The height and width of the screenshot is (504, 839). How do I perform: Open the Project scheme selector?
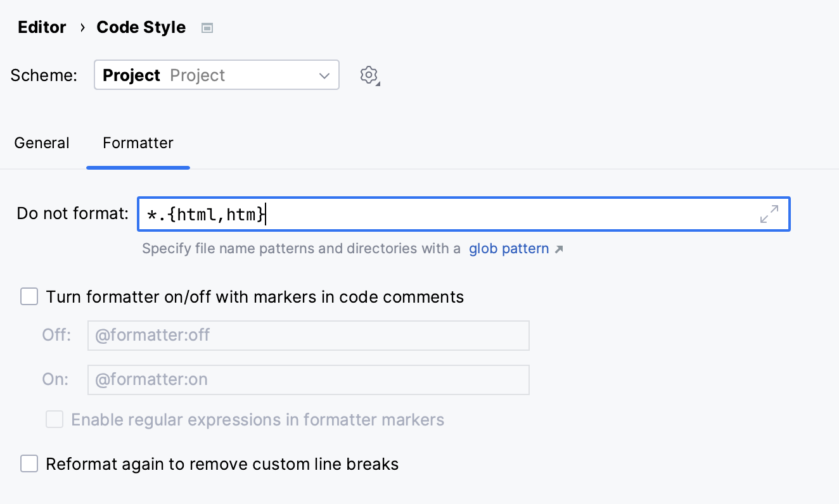217,75
